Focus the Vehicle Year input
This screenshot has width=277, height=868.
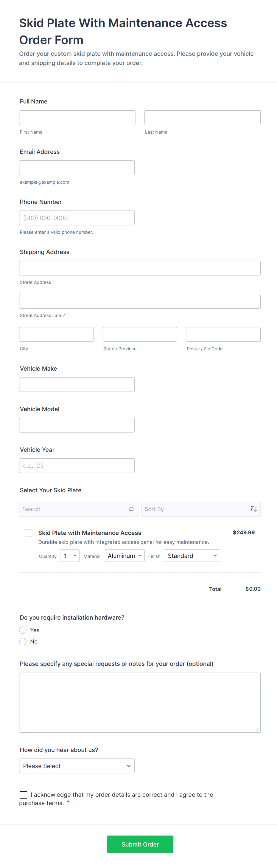[x=77, y=466]
